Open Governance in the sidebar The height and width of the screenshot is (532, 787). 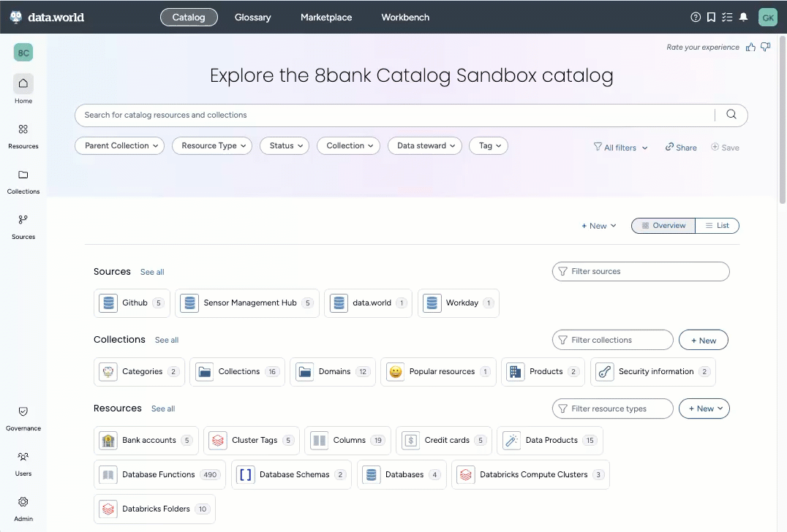pos(23,418)
